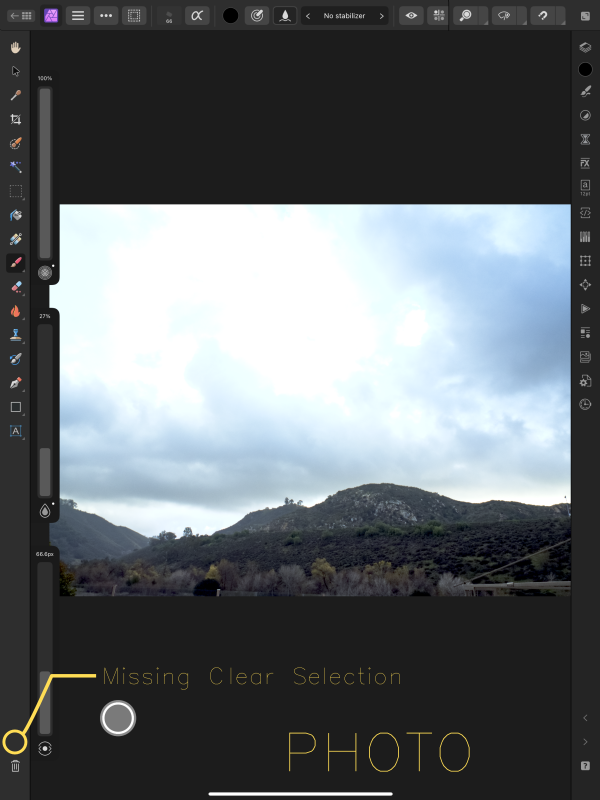Select the Artistic Text tool
Screen dimensions: 600x800
pyautogui.click(x=15, y=431)
